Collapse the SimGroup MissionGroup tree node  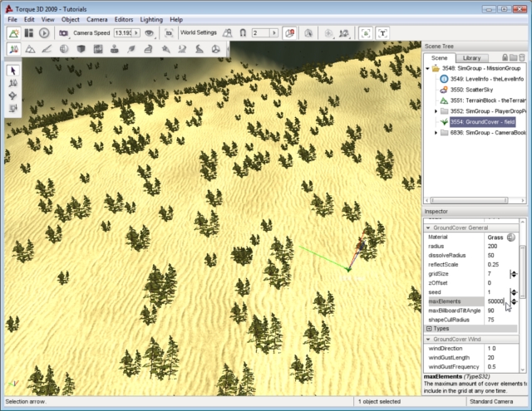427,68
